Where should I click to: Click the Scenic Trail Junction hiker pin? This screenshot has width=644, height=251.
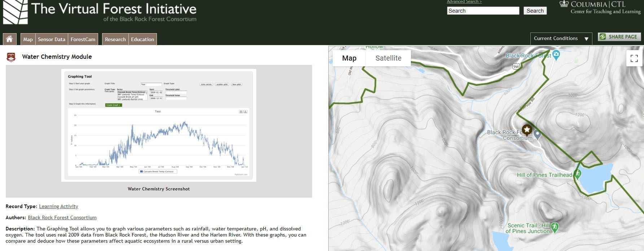tap(555, 227)
